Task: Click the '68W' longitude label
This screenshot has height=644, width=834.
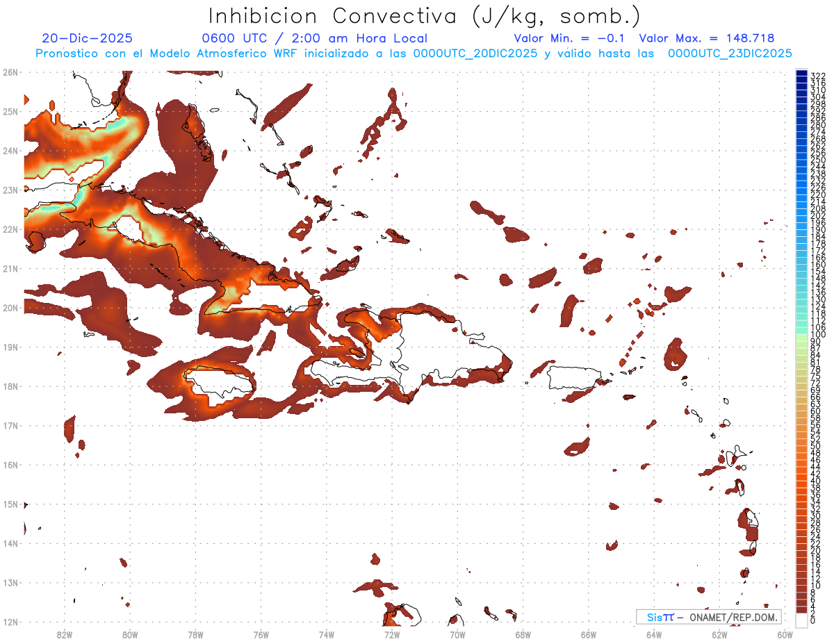Action: pos(523,634)
